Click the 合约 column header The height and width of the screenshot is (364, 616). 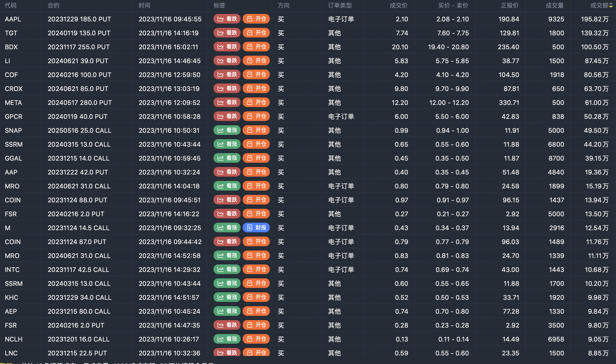pos(54,6)
